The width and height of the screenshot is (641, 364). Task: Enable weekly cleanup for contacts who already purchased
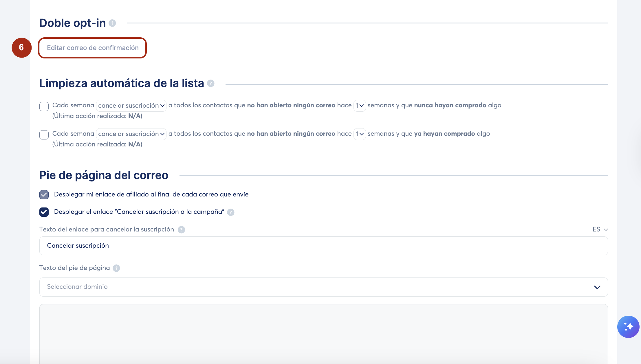[x=44, y=135]
